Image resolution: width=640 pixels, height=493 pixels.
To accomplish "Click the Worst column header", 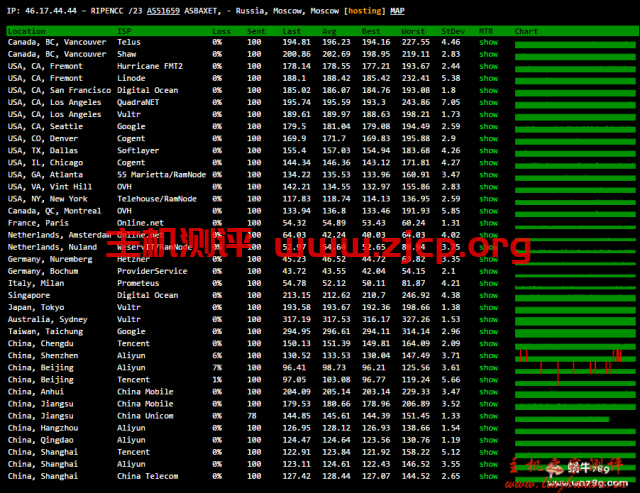I will click(413, 31).
